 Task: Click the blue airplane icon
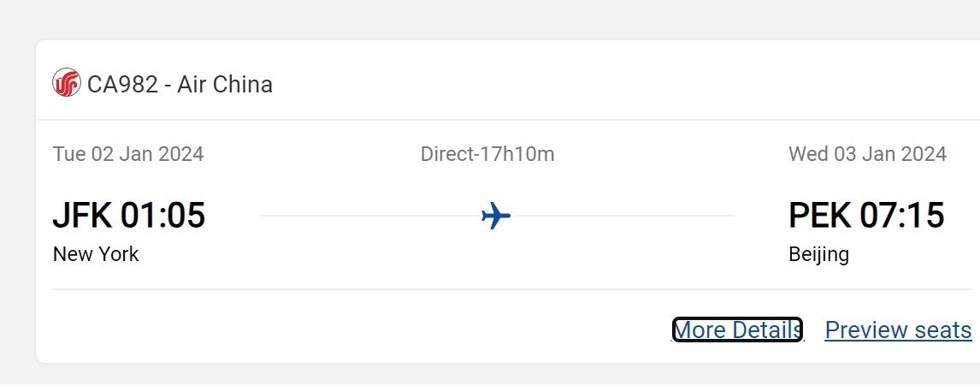point(496,216)
